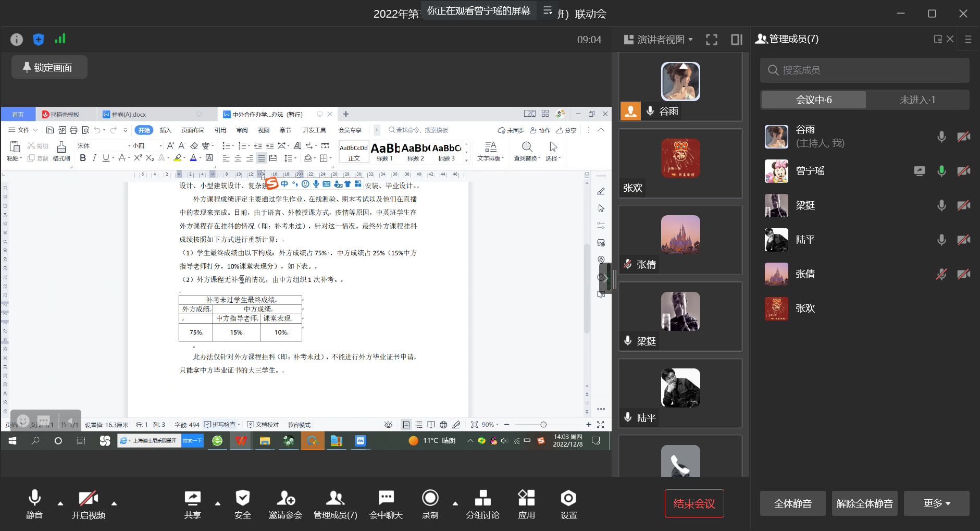980x531 pixels.
Task: Open the 页面布局 ribbon tab in WPS
Action: (x=193, y=130)
